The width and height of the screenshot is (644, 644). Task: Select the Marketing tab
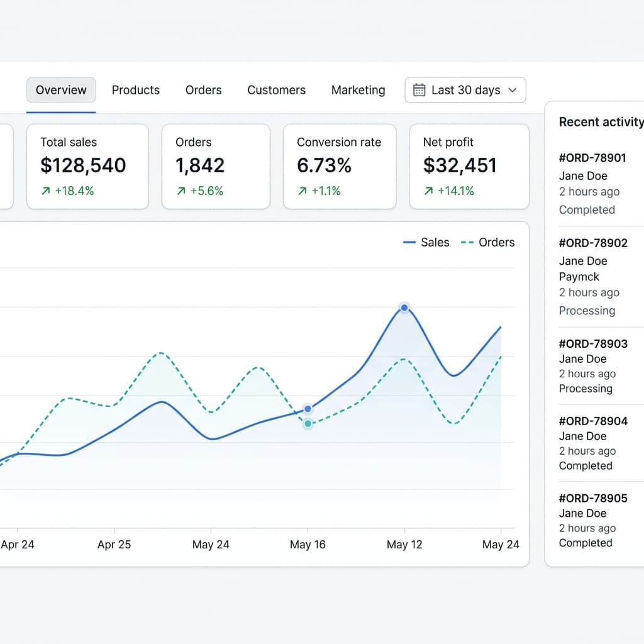point(358,90)
